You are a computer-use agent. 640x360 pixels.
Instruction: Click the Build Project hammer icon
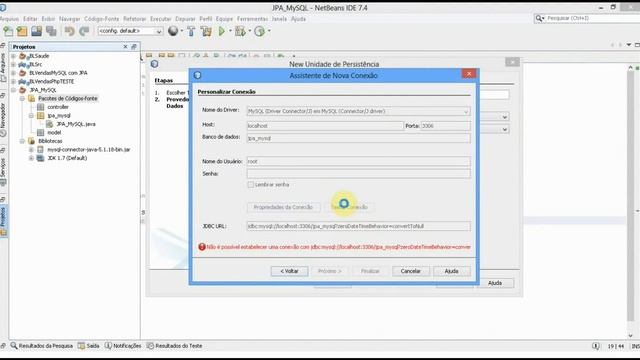[191, 31]
